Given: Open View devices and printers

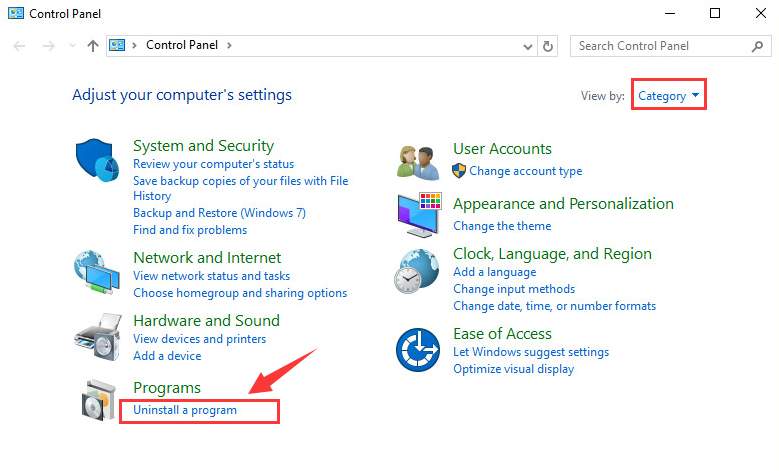Looking at the screenshot, I should 199,339.
